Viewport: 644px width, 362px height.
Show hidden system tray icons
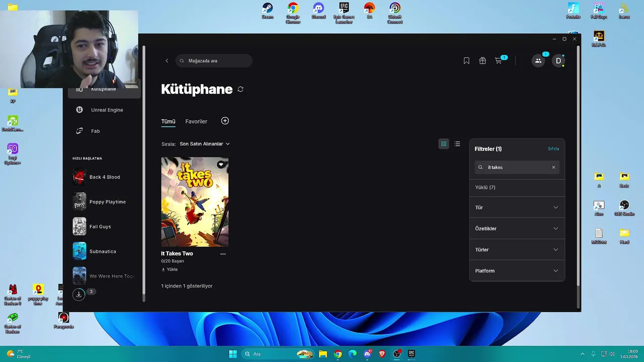[583, 354]
